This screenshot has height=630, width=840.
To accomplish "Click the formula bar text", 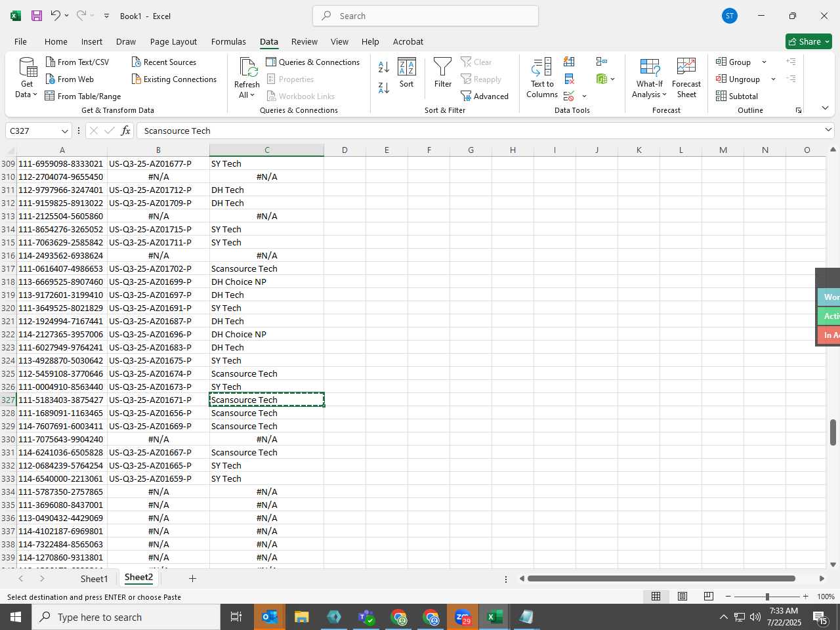I will [x=177, y=131].
